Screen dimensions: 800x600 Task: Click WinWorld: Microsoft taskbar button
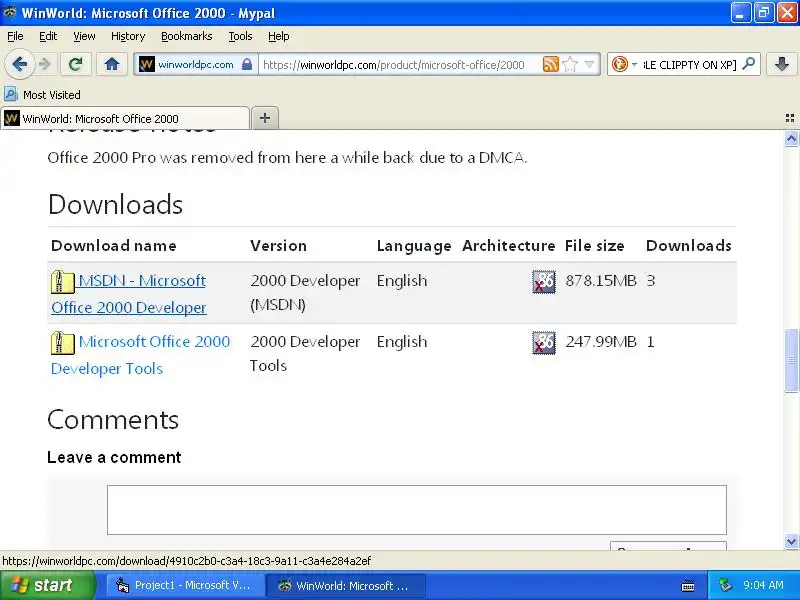(345, 585)
